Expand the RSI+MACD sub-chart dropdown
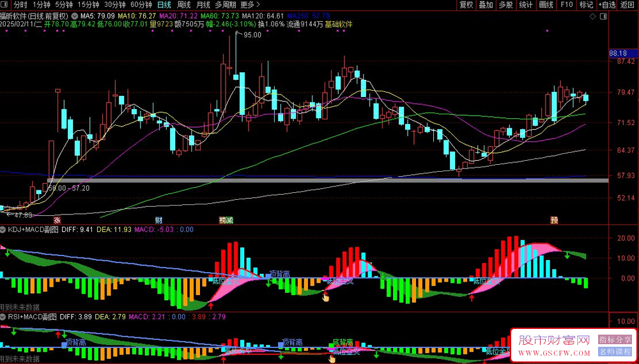This screenshot has width=639, height=364. (4, 316)
